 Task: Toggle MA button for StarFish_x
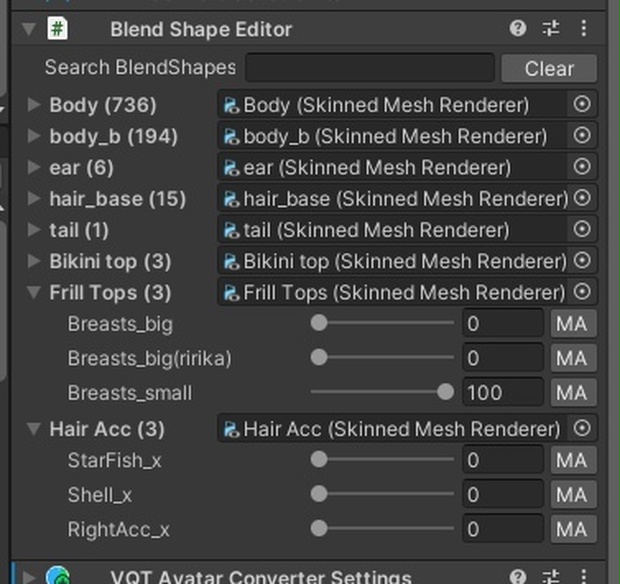pos(571,460)
